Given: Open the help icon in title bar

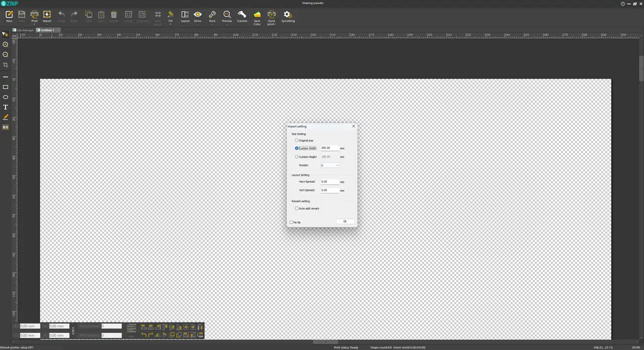Looking at the screenshot, I should 623,3.
